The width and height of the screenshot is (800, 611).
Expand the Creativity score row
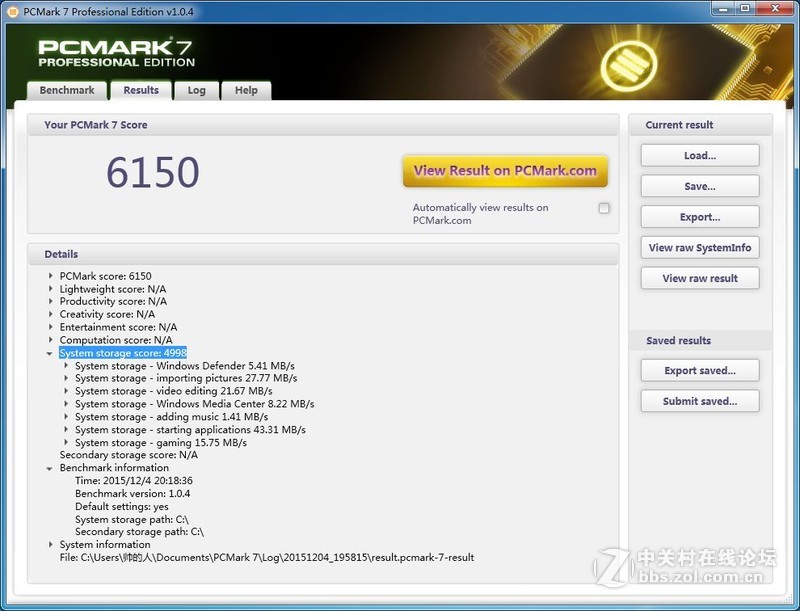[x=51, y=314]
